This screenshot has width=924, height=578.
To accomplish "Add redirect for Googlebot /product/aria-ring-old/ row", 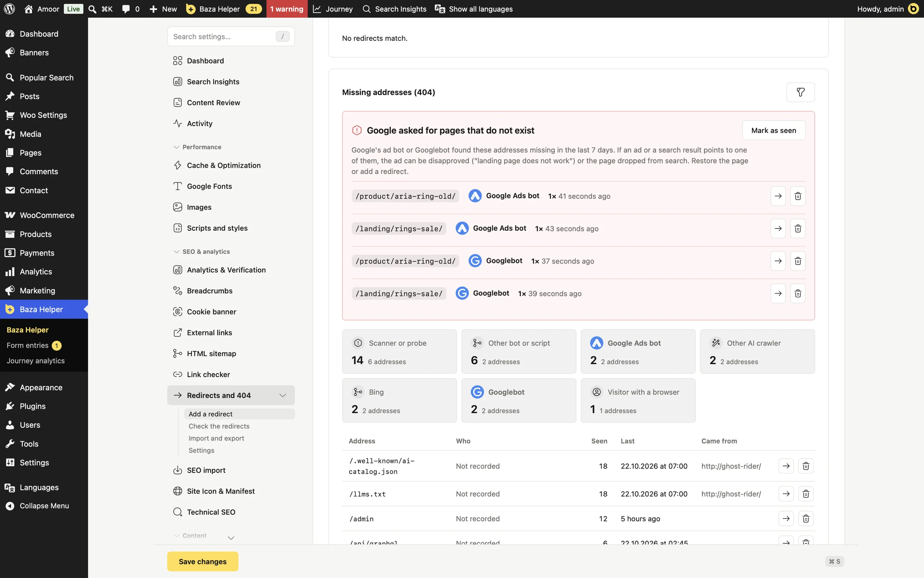I will click(x=778, y=261).
